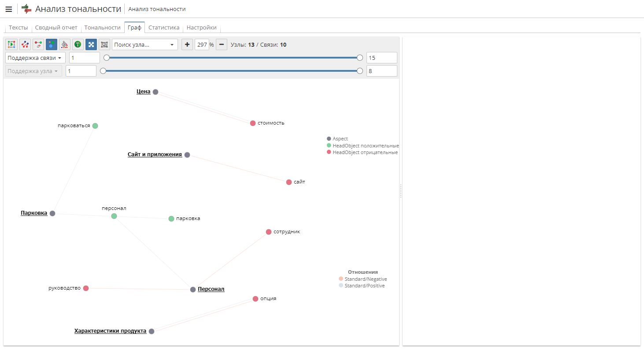The width and height of the screenshot is (644, 349).
Task: Click the zoom percentage field showing 297
Action: [202, 44]
